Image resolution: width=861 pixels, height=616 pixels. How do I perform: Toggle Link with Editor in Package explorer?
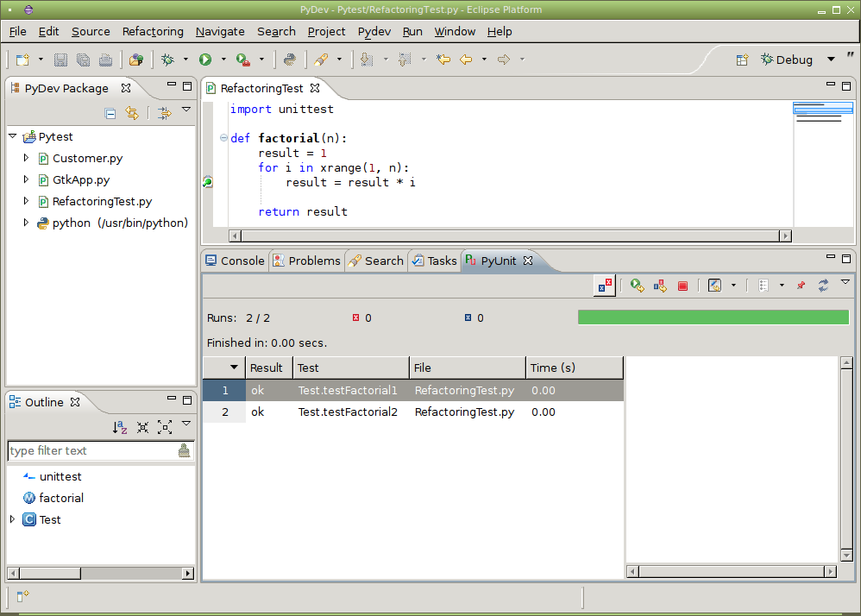[132, 113]
